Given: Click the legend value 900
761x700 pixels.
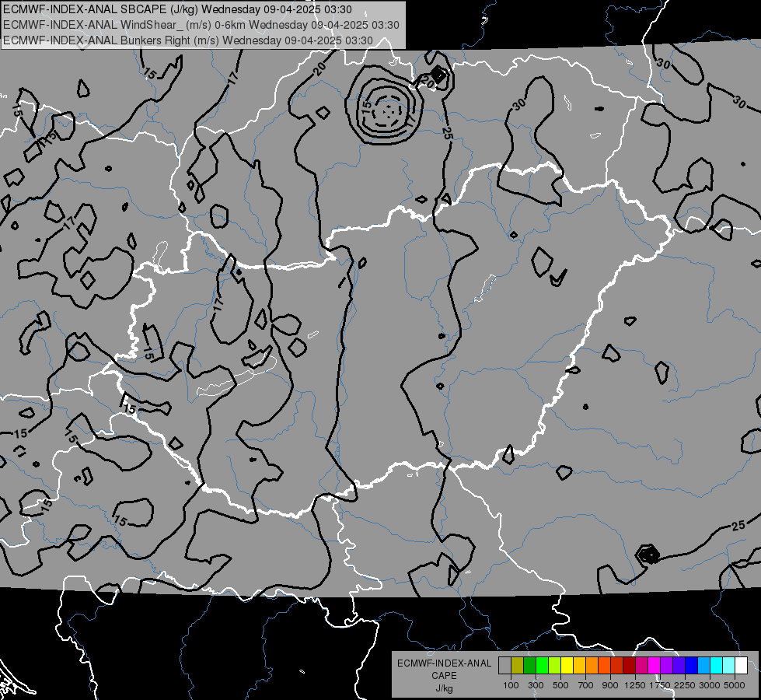Looking at the screenshot, I should pyautogui.click(x=610, y=685).
